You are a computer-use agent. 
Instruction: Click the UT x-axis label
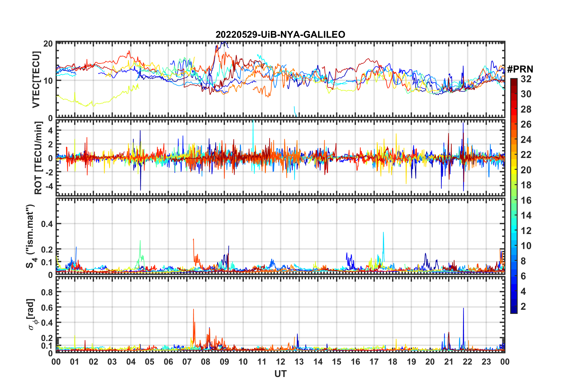[x=280, y=374]
